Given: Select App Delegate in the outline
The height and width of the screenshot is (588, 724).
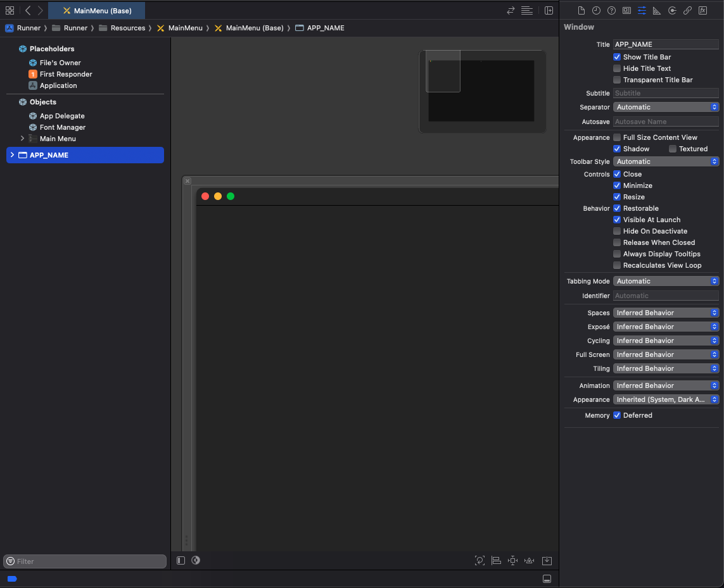Looking at the screenshot, I should pyautogui.click(x=62, y=116).
